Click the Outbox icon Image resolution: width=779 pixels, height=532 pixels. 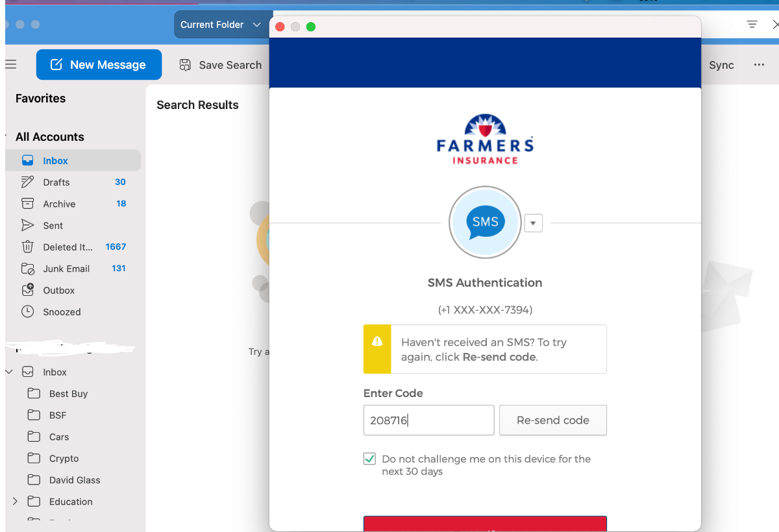coord(27,290)
